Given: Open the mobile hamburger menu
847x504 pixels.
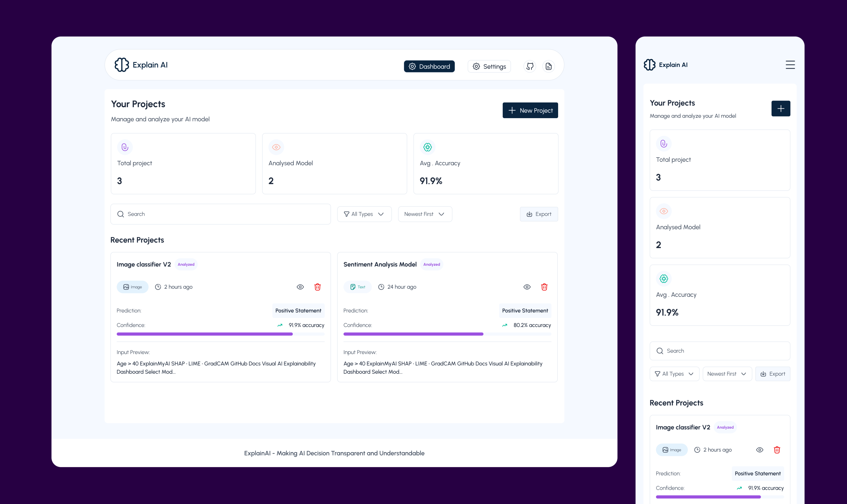Looking at the screenshot, I should click(790, 65).
